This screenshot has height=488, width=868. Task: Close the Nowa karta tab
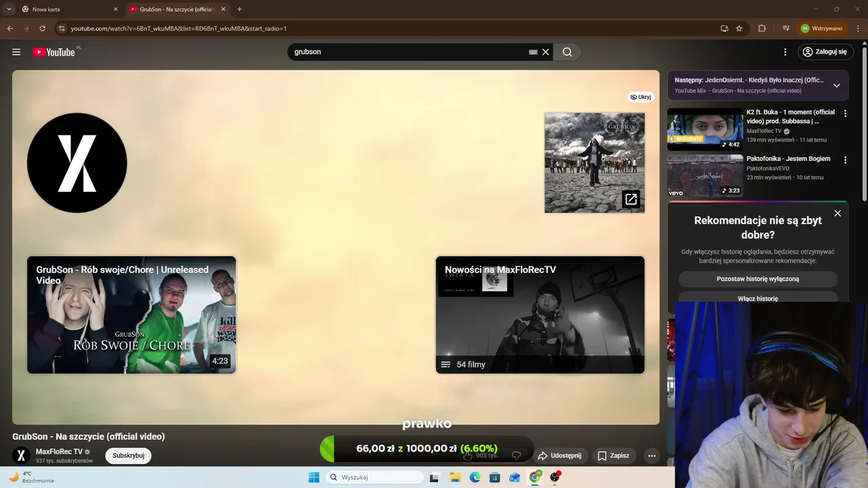(x=115, y=9)
